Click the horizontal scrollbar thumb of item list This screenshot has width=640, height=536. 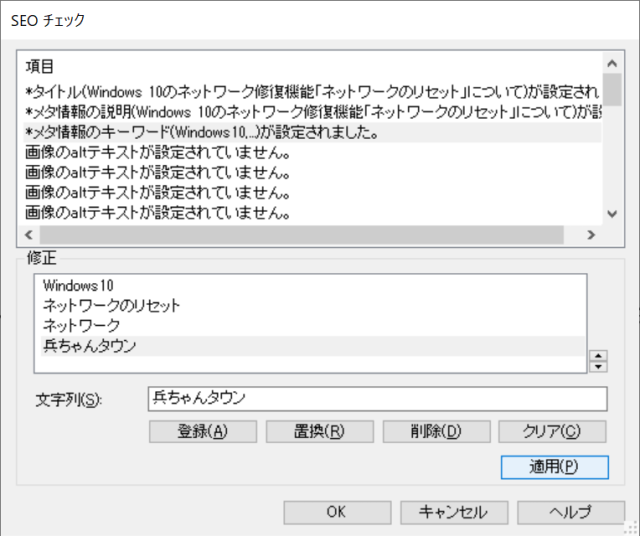coord(301,235)
